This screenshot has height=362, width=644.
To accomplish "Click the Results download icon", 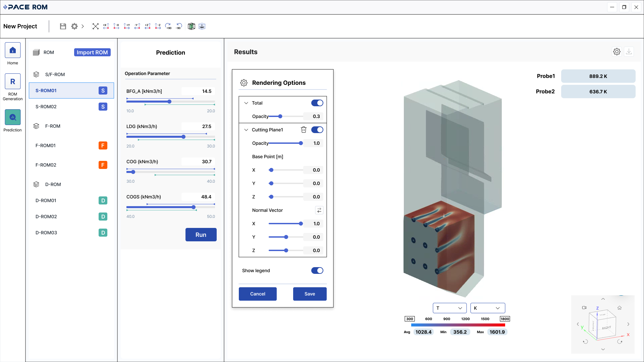I will pos(629,52).
